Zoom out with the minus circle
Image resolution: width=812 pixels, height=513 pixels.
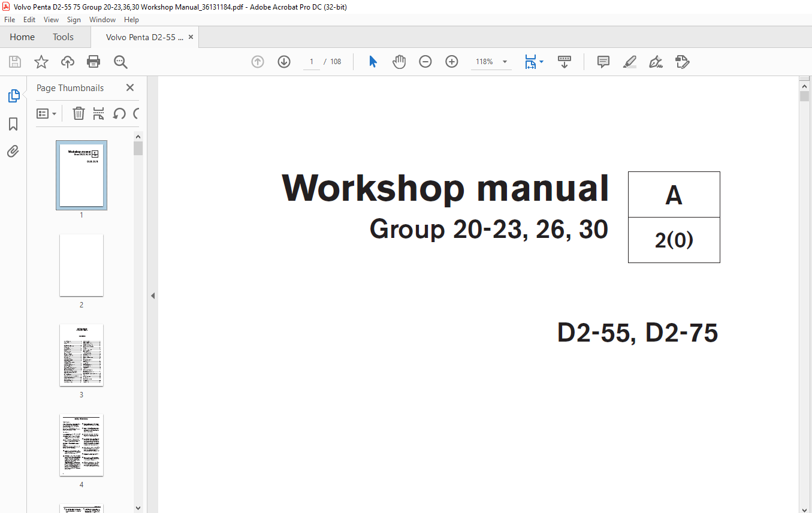click(425, 62)
